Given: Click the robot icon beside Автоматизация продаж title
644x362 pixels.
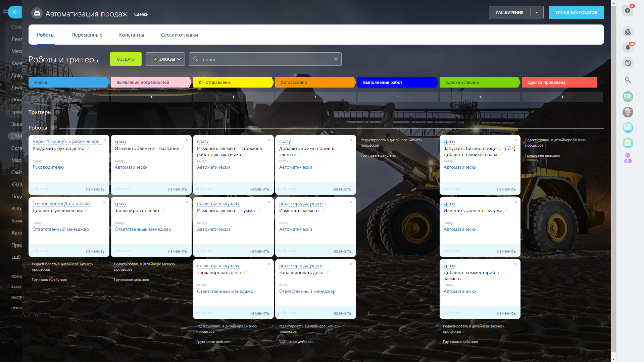Looking at the screenshot, I should (x=37, y=13).
